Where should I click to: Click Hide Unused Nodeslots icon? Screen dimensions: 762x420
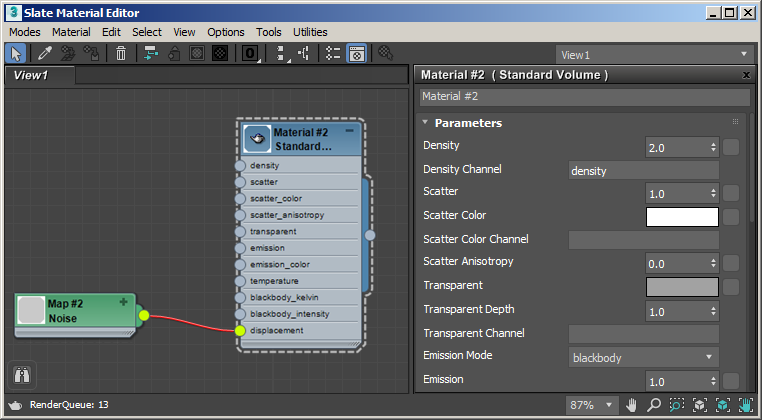174,53
